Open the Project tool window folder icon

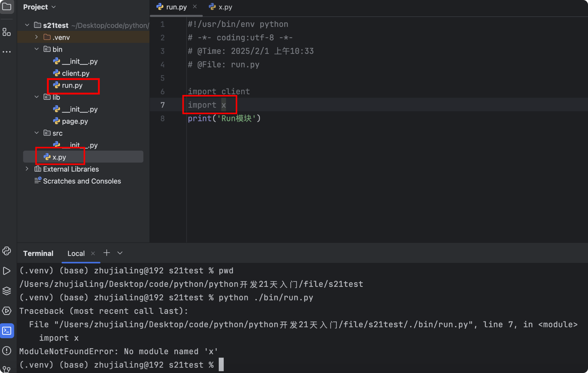coord(7,7)
